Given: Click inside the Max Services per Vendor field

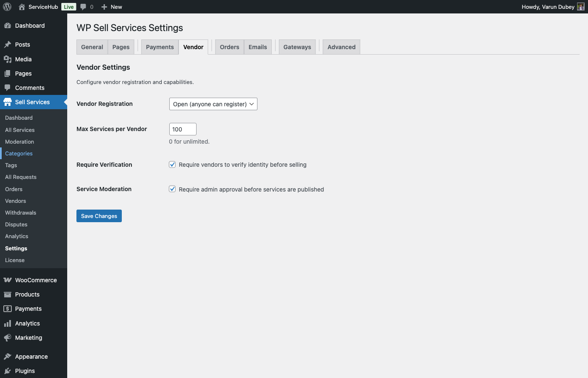Looking at the screenshot, I should (x=182, y=129).
